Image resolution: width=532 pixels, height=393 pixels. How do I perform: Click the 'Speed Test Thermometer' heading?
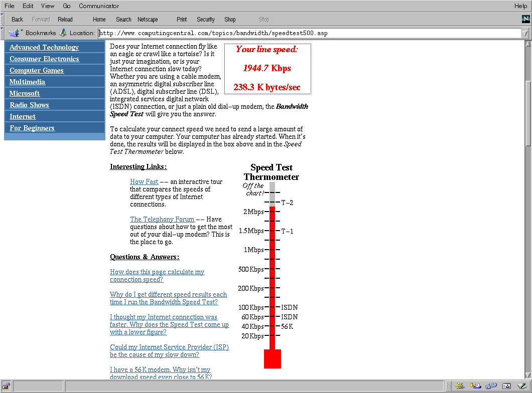pyautogui.click(x=272, y=172)
